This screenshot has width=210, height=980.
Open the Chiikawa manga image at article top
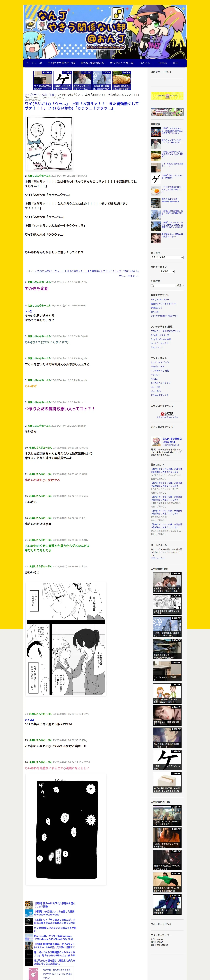[x=49, y=143]
